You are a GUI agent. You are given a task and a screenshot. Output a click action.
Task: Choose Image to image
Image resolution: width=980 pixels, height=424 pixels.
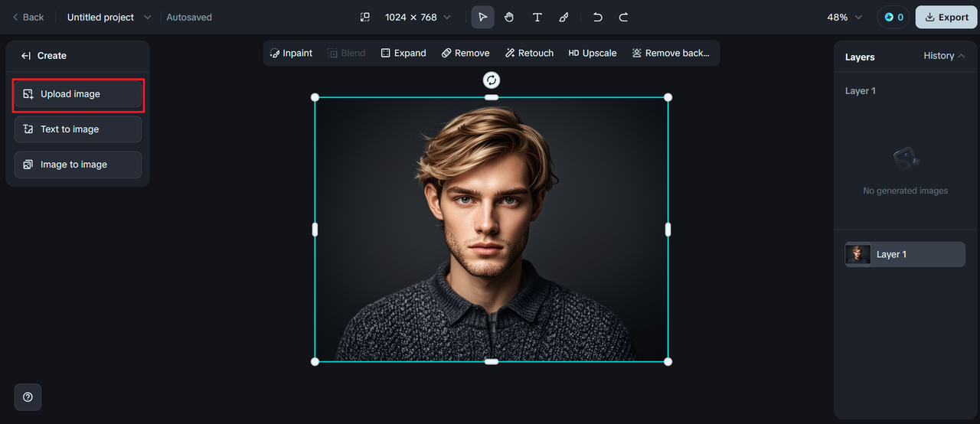[78, 165]
